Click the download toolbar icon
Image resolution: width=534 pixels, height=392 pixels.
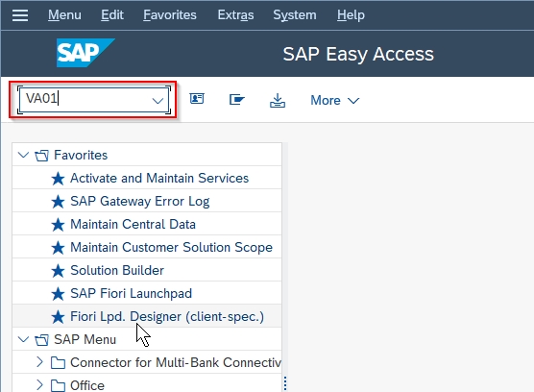(278, 100)
